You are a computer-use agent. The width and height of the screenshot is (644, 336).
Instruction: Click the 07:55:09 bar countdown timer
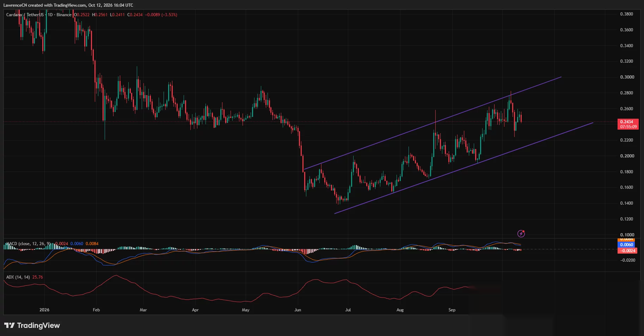point(628,127)
